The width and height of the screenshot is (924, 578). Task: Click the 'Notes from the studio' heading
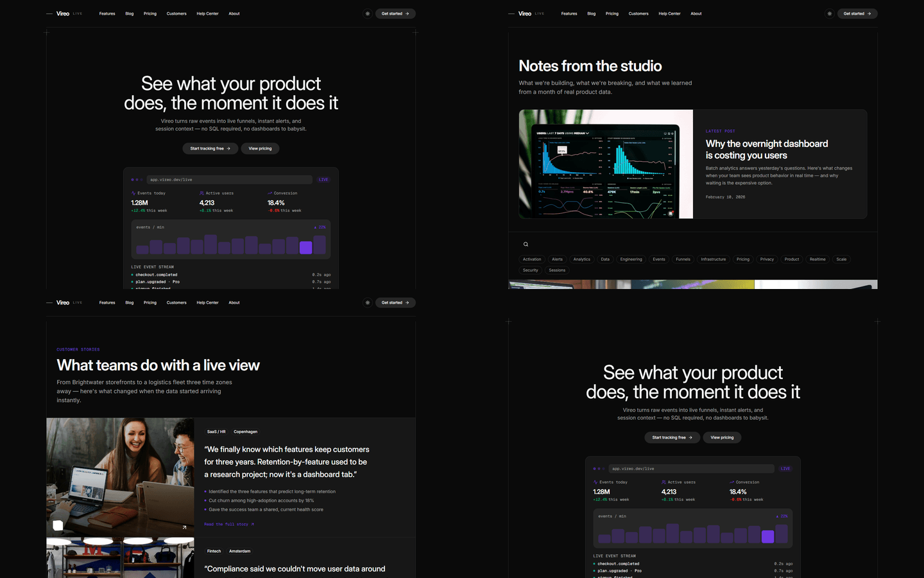click(x=590, y=66)
